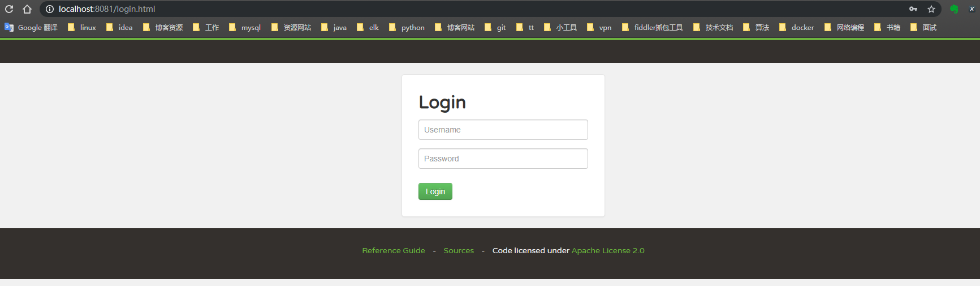Image resolution: width=980 pixels, height=286 pixels.
Task: Open the 技术文档 bookmark folder
Action: (x=713, y=27)
